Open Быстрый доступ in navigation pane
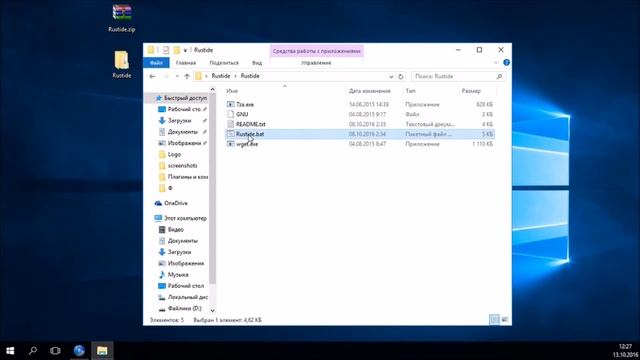This screenshot has width=640, height=360. click(x=181, y=98)
